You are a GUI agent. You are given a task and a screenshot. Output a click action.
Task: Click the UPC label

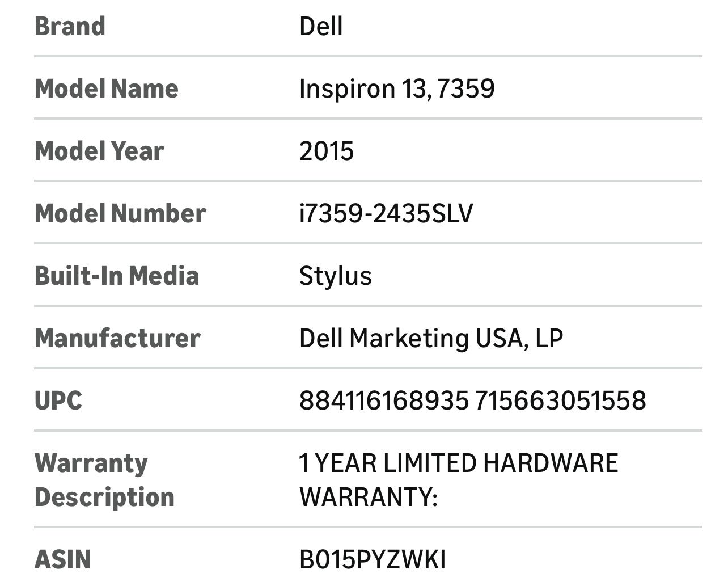click(58, 400)
